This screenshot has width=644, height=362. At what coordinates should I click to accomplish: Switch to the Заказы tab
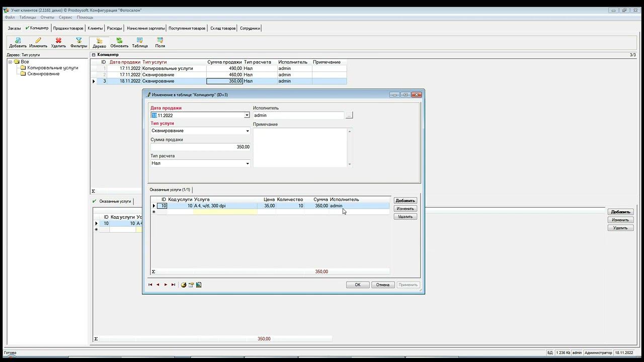pos(14,28)
